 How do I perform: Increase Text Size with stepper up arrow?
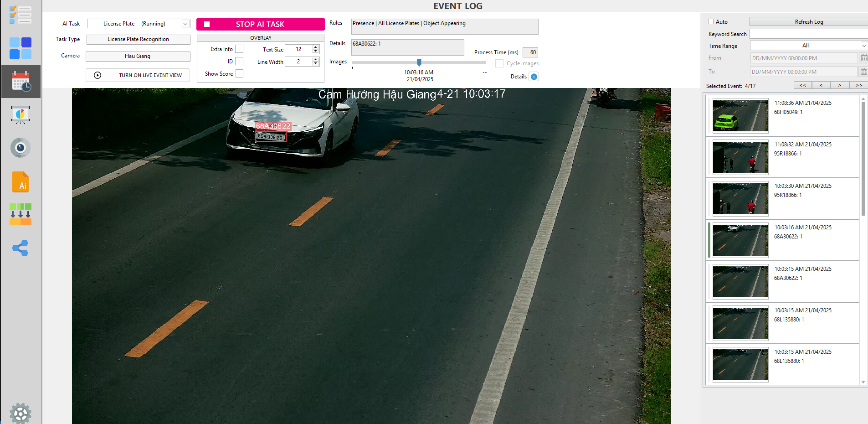click(315, 47)
